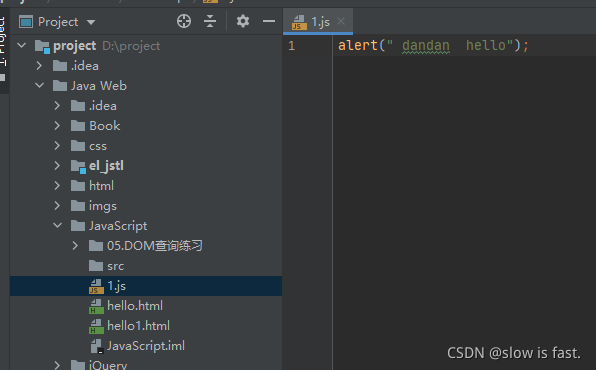This screenshot has width=596, height=370.
Task: Select the JavaScript.iml file name
Action: point(146,346)
